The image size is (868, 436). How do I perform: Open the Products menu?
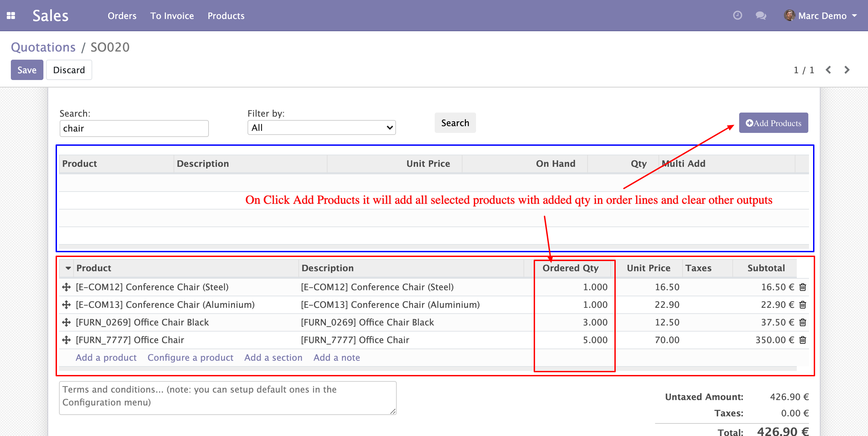[x=226, y=16]
